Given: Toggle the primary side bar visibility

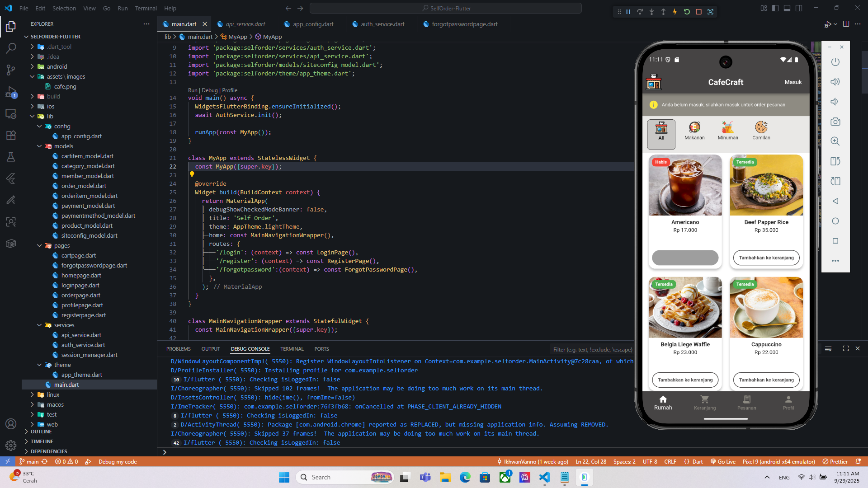Looking at the screenshot, I should pyautogui.click(x=775, y=8).
